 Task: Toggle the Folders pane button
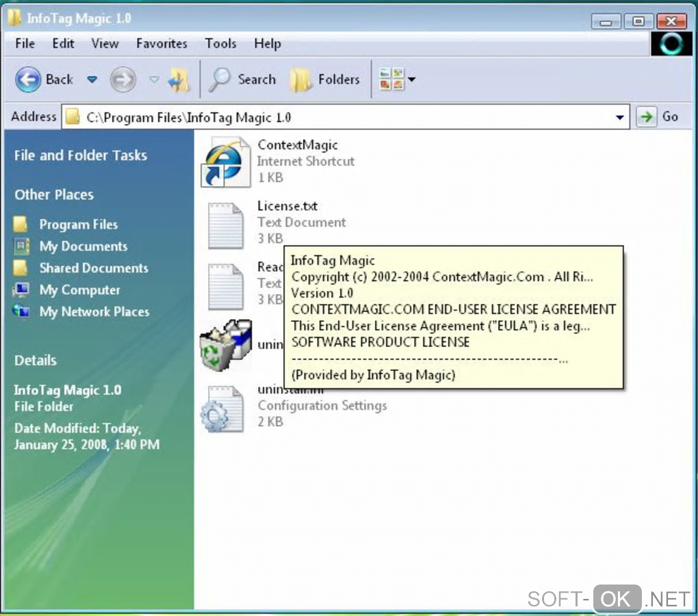pos(325,79)
